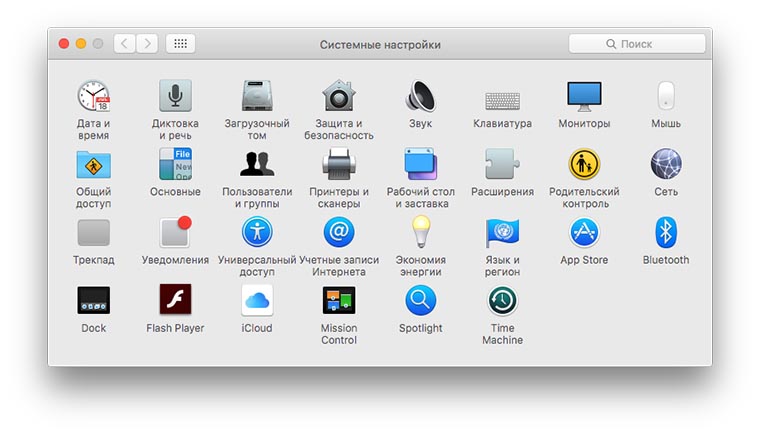Open Уведомления notifications icon
The height and width of the screenshot is (435, 760).
pos(175,232)
